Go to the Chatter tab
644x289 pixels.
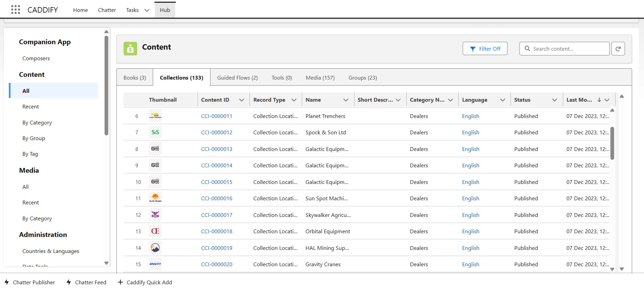click(x=107, y=10)
